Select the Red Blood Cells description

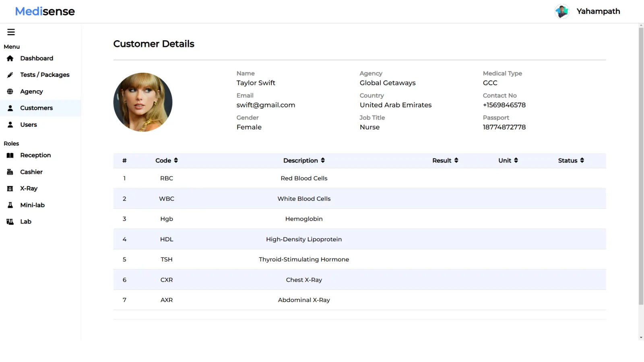304,178
